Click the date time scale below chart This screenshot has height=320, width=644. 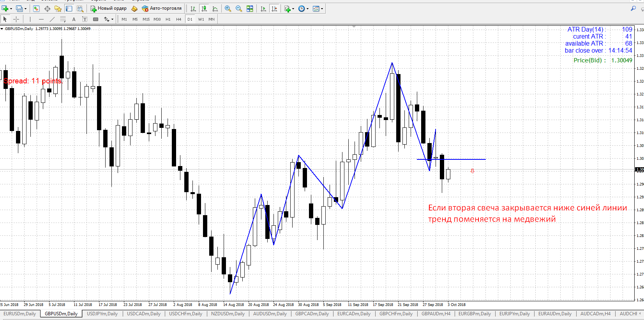[x=317, y=304]
